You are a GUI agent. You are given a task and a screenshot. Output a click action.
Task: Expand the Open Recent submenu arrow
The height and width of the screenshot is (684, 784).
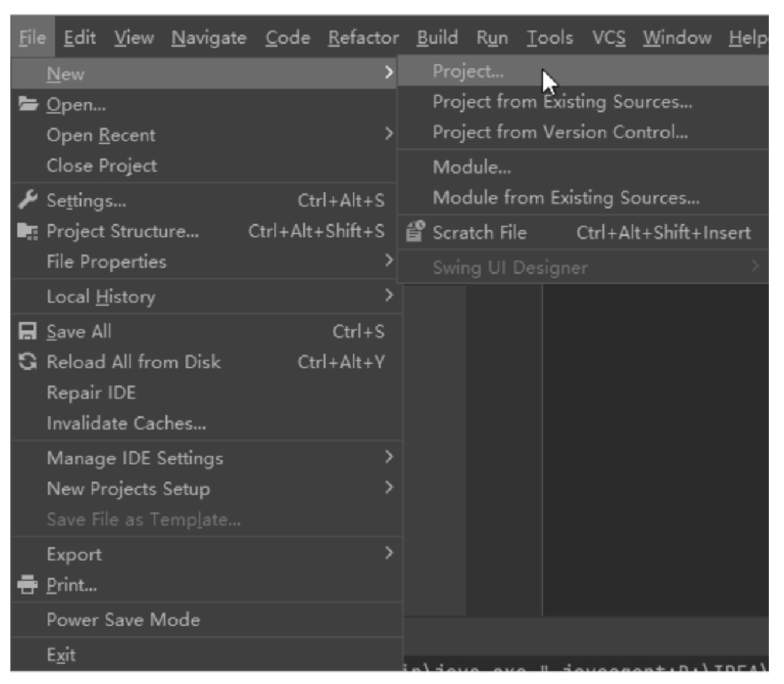(389, 133)
